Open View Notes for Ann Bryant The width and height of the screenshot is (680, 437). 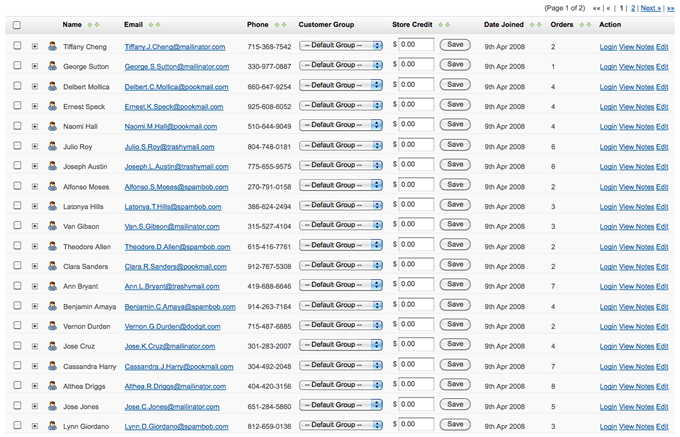pyautogui.click(x=636, y=287)
